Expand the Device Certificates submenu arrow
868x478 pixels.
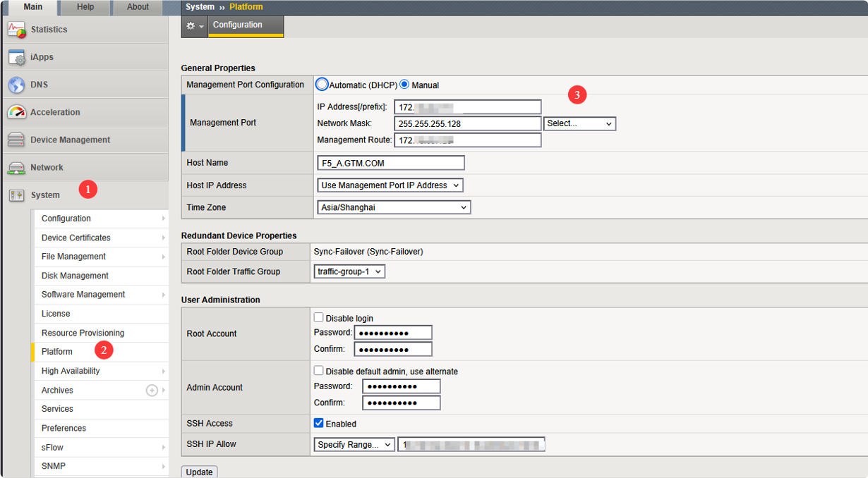tap(164, 238)
